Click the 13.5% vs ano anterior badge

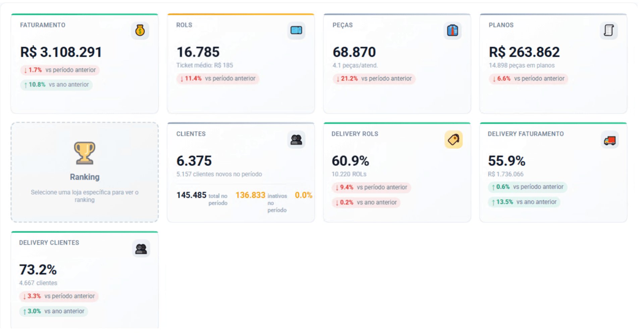coord(524,202)
